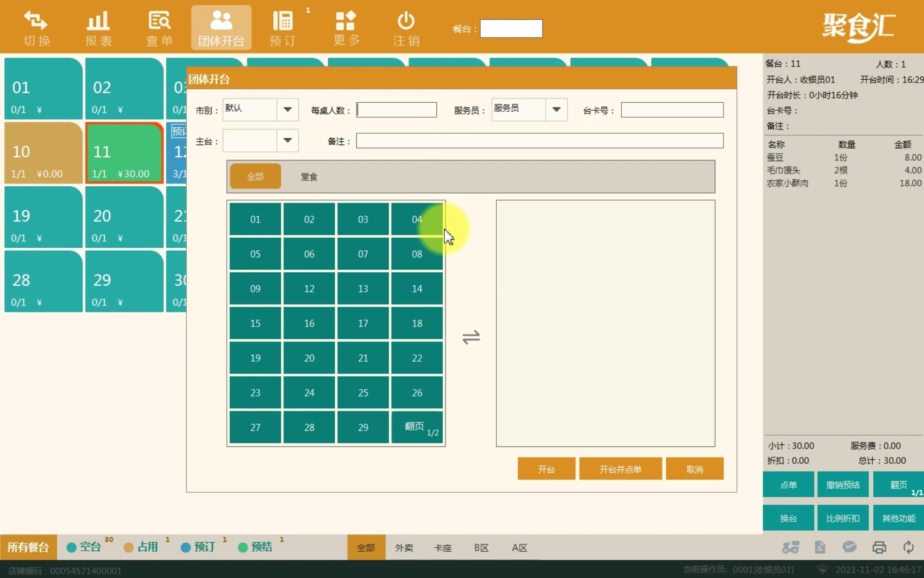This screenshot has height=578, width=924.
Task: Click the 换台 button
Action: tap(788, 518)
